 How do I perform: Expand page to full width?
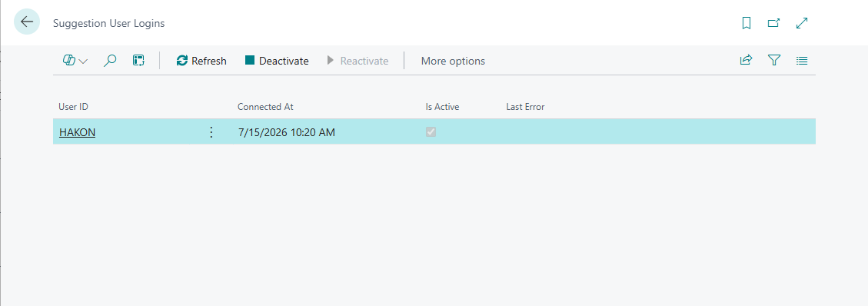pos(802,23)
